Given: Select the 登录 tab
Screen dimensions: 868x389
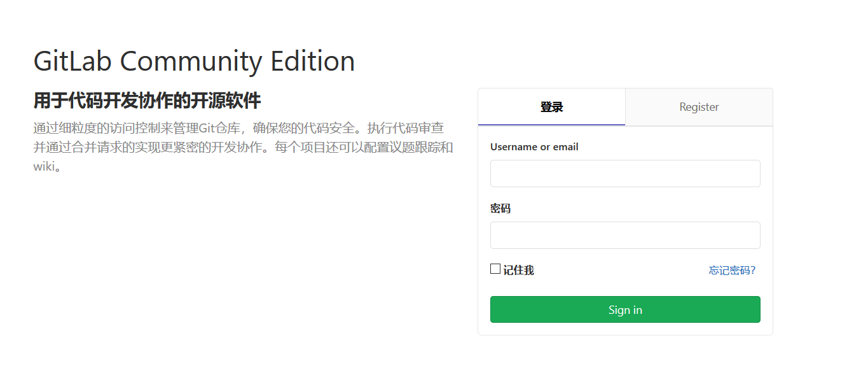Looking at the screenshot, I should click(551, 107).
